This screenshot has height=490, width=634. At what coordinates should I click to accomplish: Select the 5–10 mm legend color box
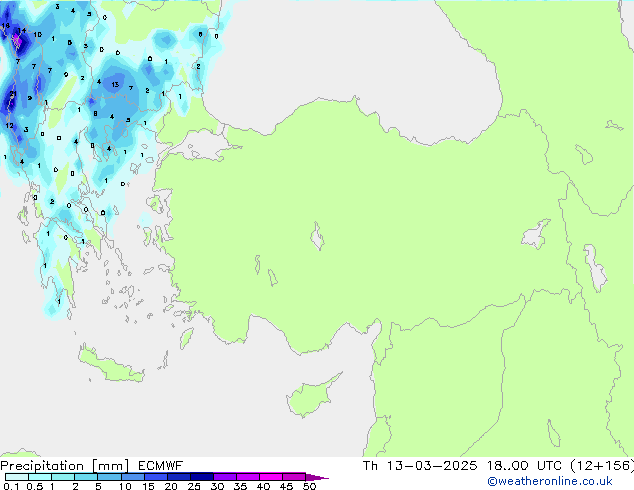point(110,477)
